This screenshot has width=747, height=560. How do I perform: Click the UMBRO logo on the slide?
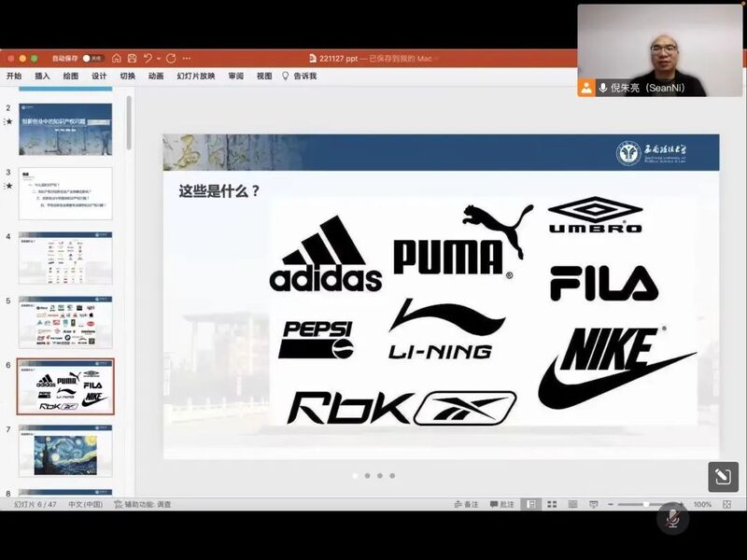[595, 216]
